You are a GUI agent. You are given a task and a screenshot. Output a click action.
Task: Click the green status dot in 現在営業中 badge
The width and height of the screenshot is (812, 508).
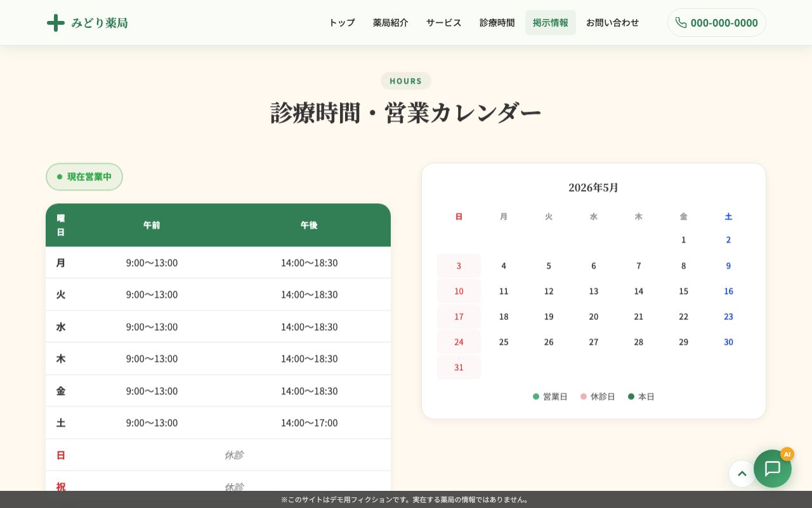tap(60, 177)
